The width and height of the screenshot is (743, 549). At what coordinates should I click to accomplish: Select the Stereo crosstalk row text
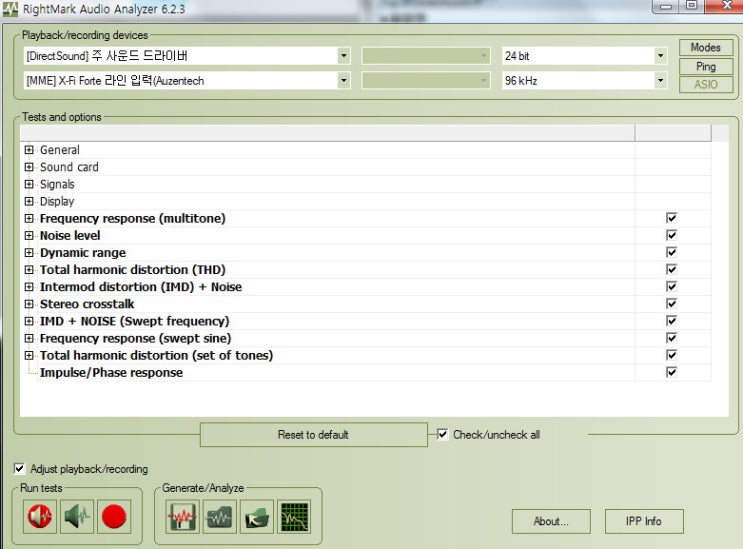point(87,304)
